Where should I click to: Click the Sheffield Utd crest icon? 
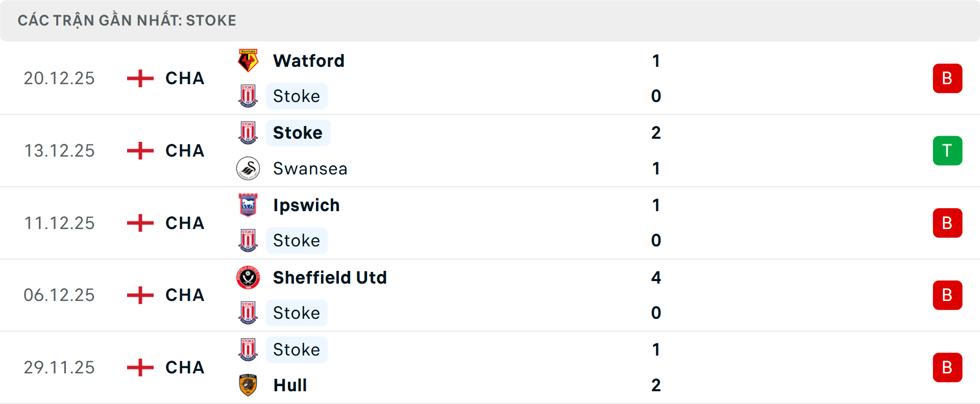[248, 277]
